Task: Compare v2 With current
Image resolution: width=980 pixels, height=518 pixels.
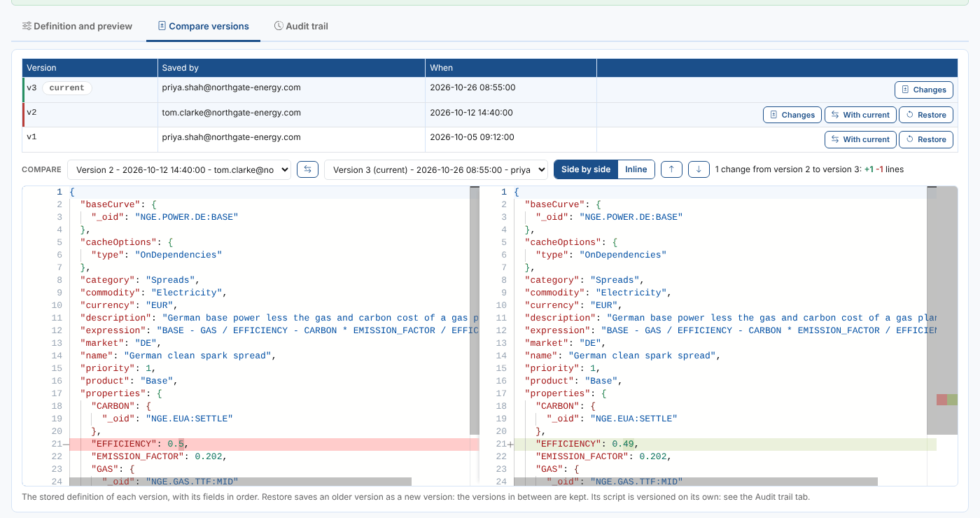Action: [x=860, y=115]
